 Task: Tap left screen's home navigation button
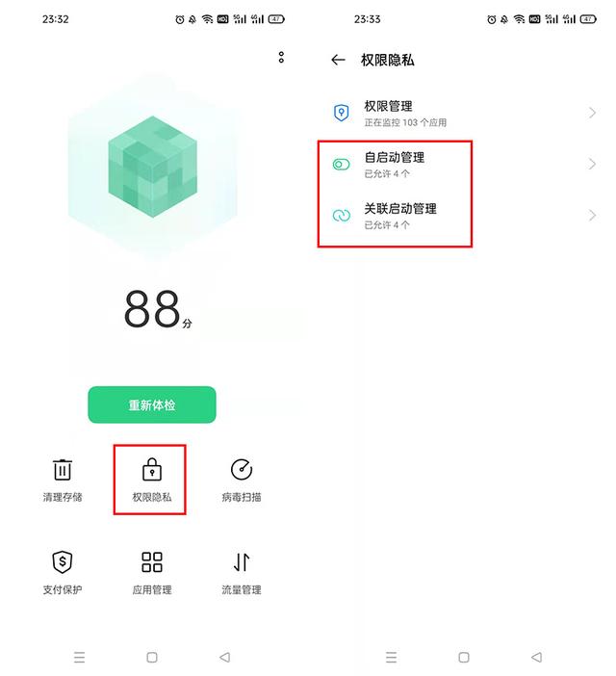pos(152,657)
